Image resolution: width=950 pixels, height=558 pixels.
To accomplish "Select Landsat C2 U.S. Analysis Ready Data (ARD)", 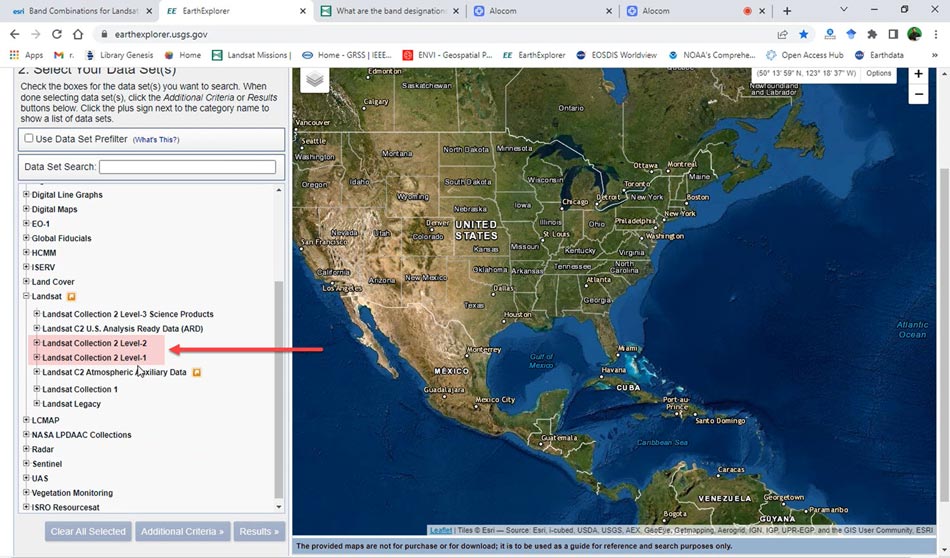I will click(x=122, y=328).
